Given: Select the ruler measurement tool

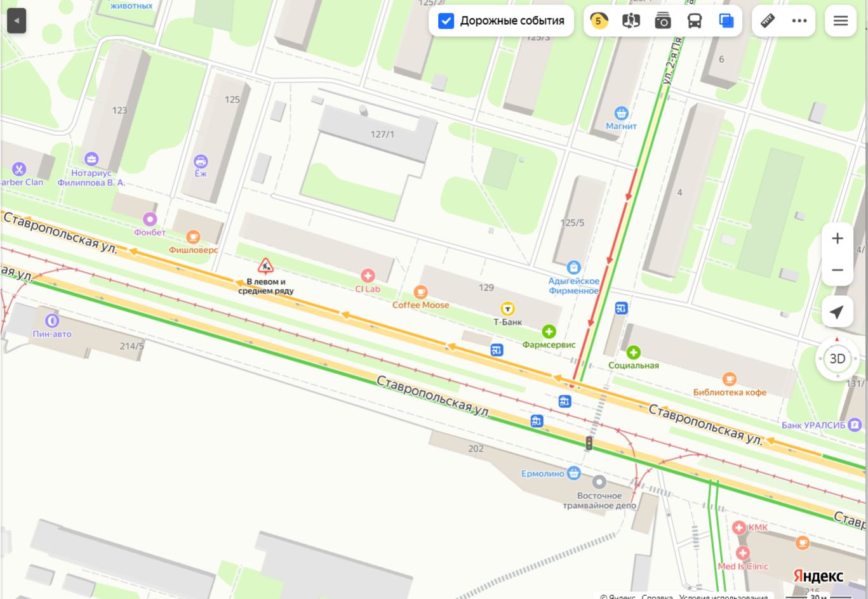Looking at the screenshot, I should pos(768,21).
